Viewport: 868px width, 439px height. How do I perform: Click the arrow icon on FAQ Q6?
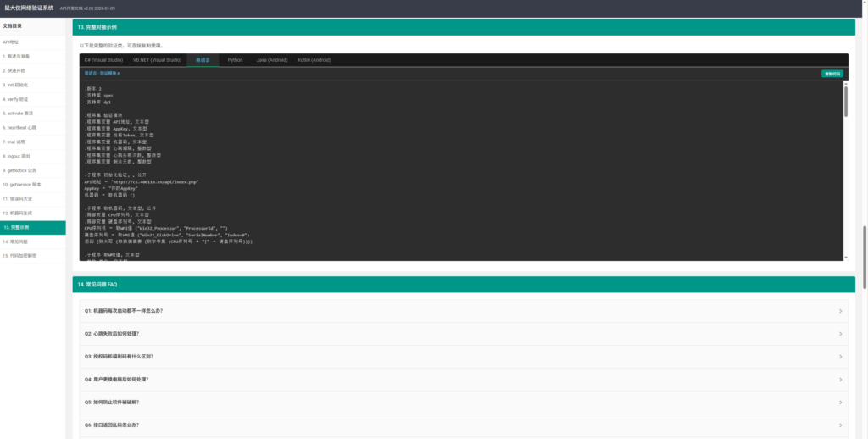tap(840, 425)
